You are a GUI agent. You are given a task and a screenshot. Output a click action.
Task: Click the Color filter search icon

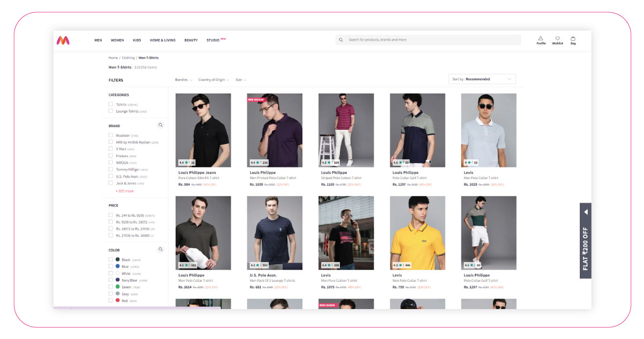click(x=160, y=249)
